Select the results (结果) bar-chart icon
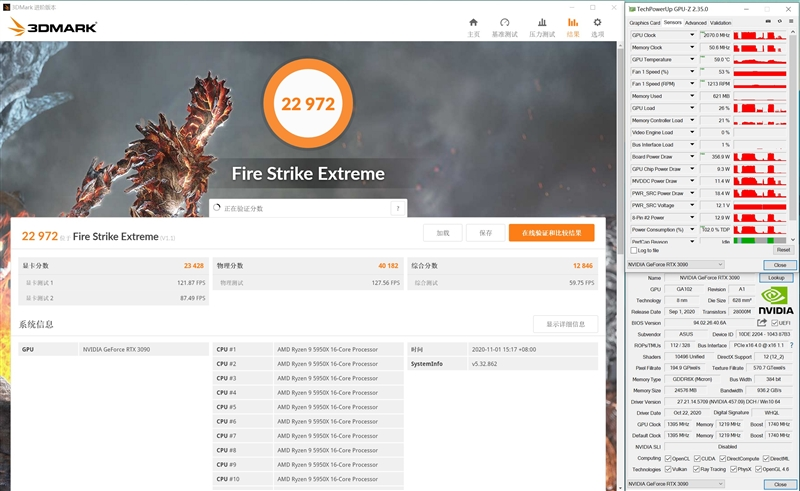Screen dimensions: 800x491 click(x=573, y=22)
